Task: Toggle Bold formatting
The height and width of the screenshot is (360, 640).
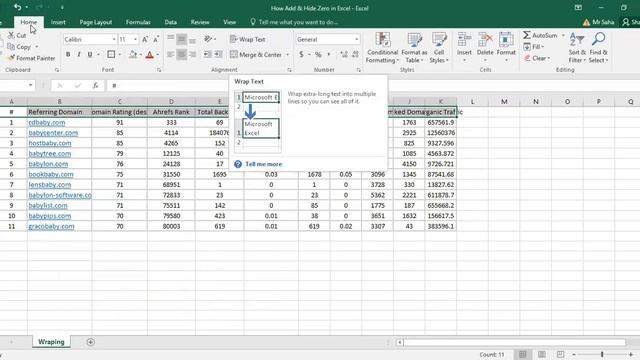Action: tap(68, 54)
